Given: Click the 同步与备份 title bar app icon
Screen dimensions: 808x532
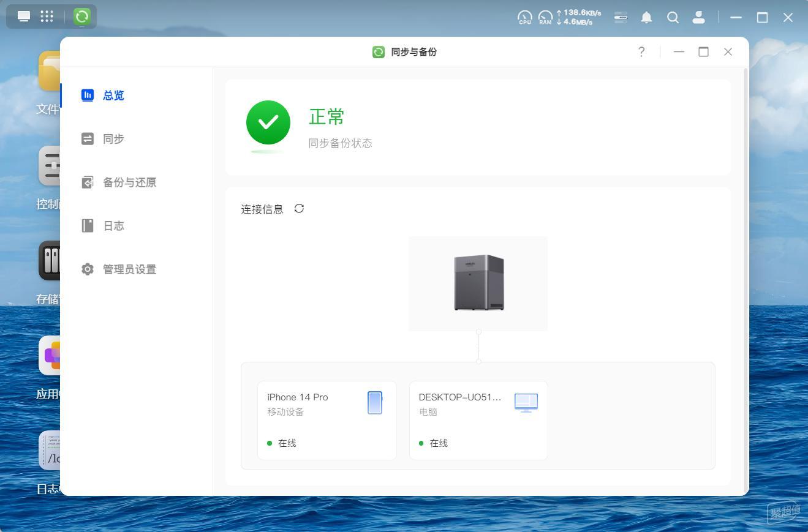Looking at the screenshot, I should point(379,52).
